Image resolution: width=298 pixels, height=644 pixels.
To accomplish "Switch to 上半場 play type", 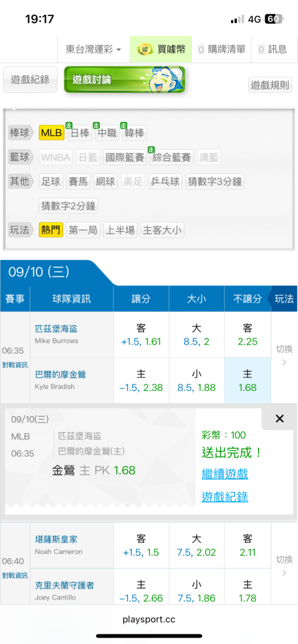I will [x=120, y=231].
